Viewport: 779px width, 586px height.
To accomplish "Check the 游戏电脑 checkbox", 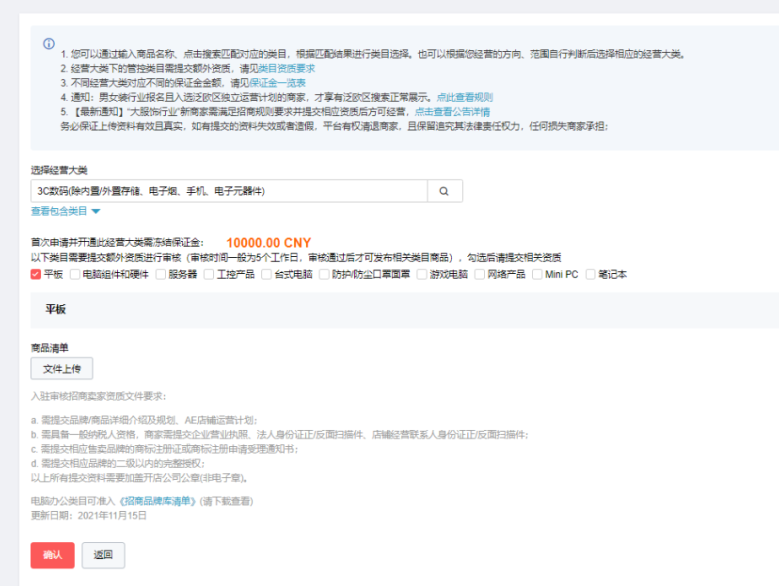I will click(x=423, y=274).
